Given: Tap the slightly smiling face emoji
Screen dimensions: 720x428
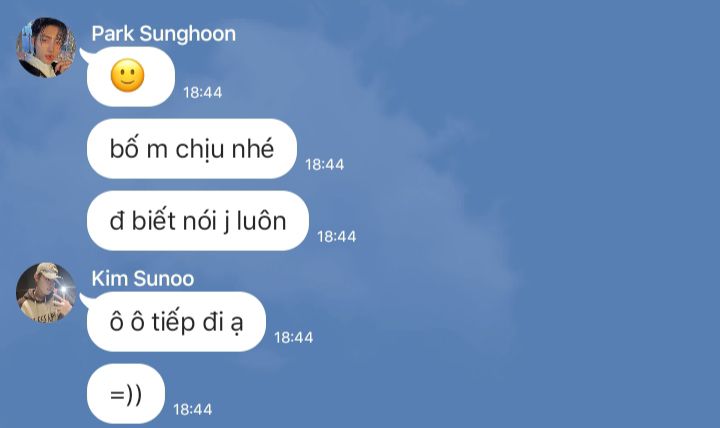Looking at the screenshot, I should (128, 75).
